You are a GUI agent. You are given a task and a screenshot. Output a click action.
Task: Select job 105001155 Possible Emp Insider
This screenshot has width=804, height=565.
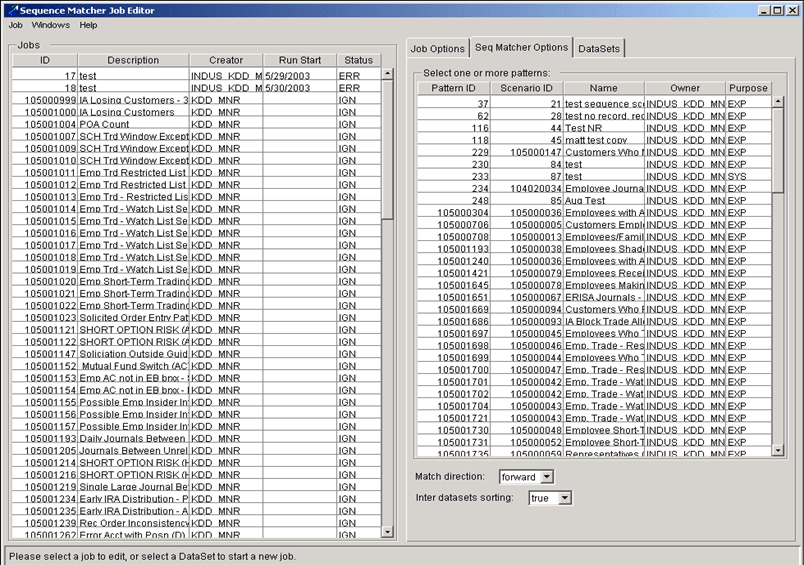point(196,402)
